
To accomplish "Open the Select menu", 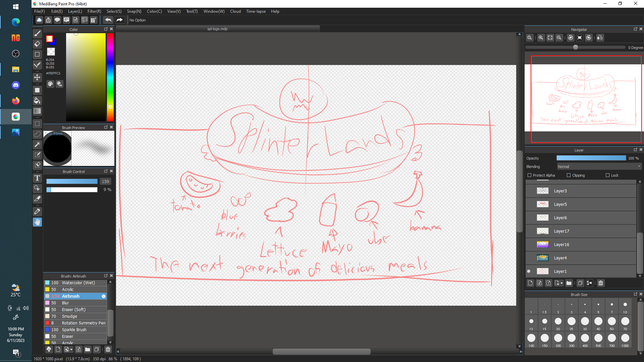I will tap(114, 11).
